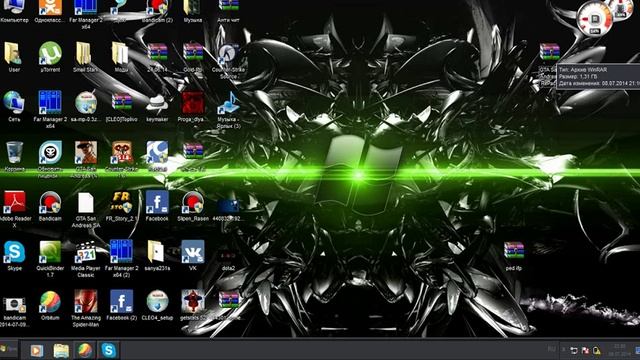
Task: Click the red flag tray icon
Action: click(x=585, y=350)
